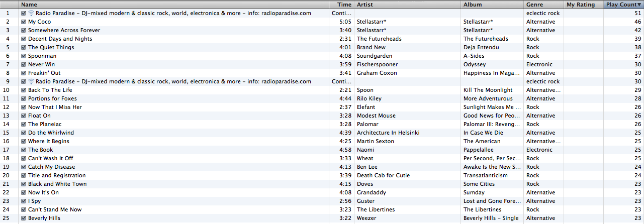Viewport: 644px width, 224px height.
Task: Click album Sumday
Action: 474,193
